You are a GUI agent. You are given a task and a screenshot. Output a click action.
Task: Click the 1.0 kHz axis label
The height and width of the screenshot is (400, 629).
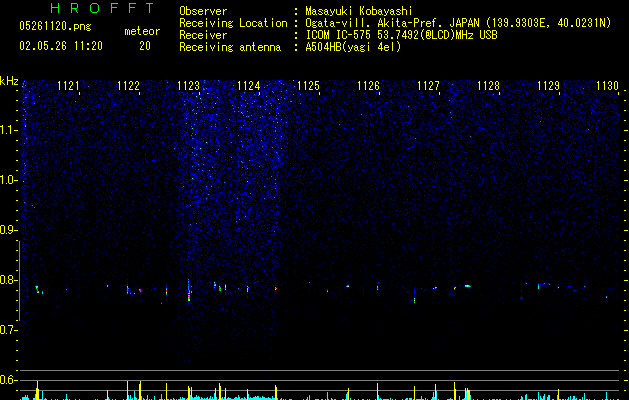tap(8, 180)
